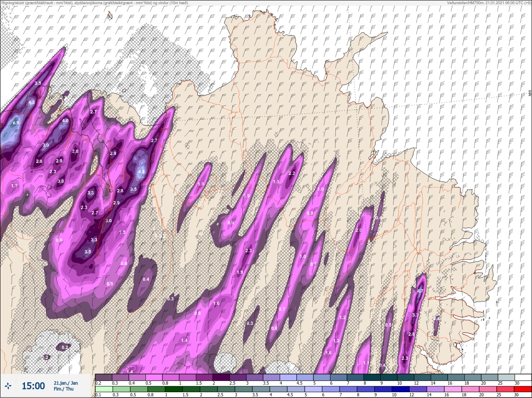This screenshot has height=398, width=532.
Task: Click the 2.2 precipitation value on map
Action: [292, 173]
